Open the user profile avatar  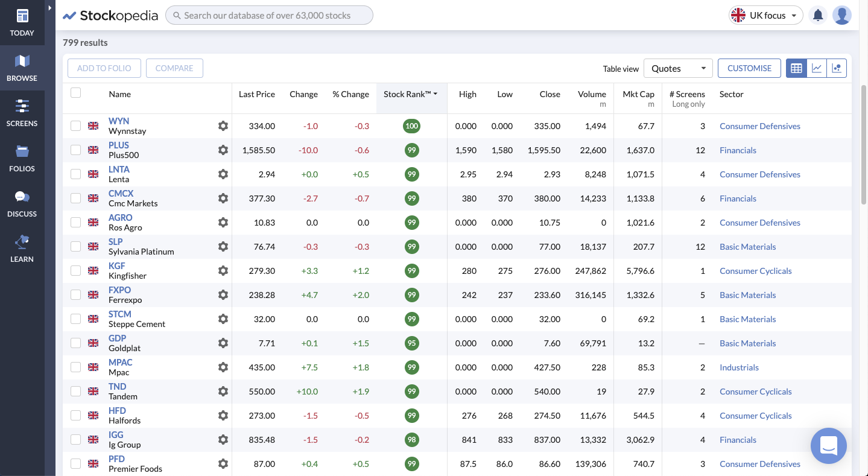(x=841, y=15)
